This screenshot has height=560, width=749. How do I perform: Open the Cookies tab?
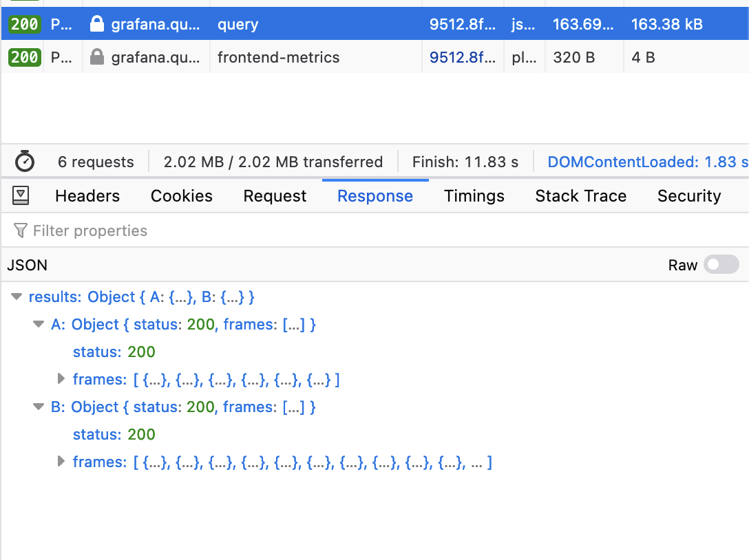[181, 195]
